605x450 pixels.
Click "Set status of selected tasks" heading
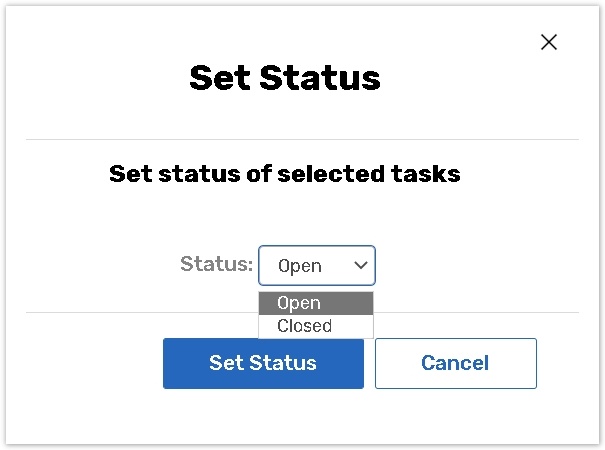coord(284,174)
